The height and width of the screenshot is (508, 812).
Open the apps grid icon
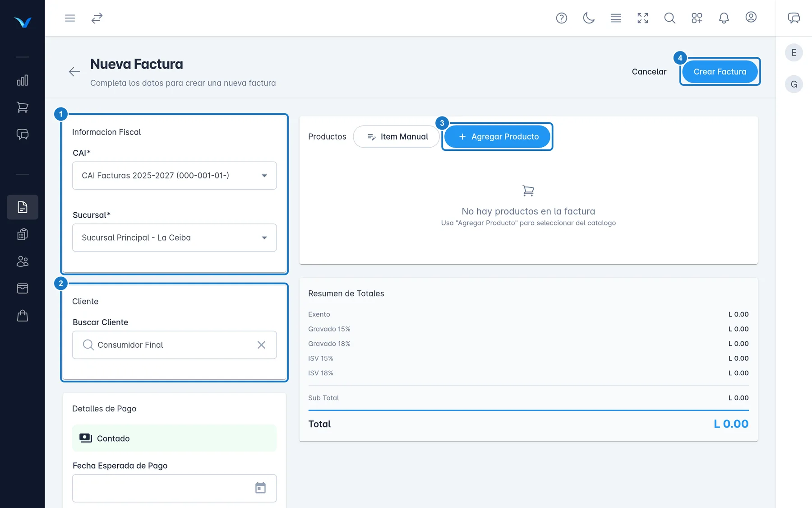coord(697,18)
